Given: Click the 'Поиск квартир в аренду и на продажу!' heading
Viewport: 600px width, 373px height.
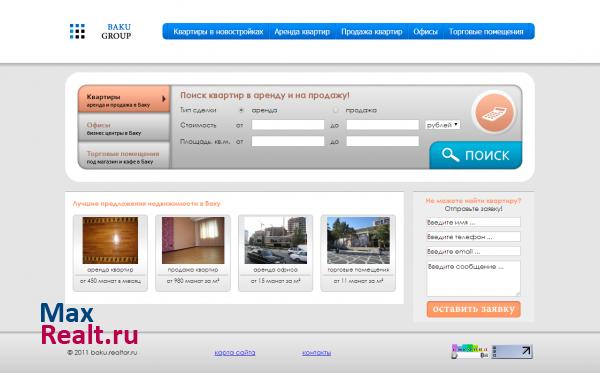Looking at the screenshot, I should pyautogui.click(x=265, y=95).
